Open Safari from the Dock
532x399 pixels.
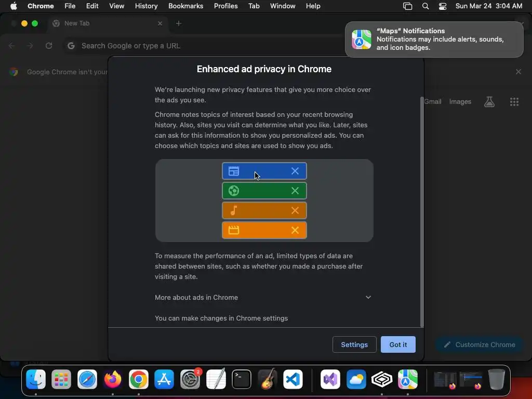[x=87, y=379]
